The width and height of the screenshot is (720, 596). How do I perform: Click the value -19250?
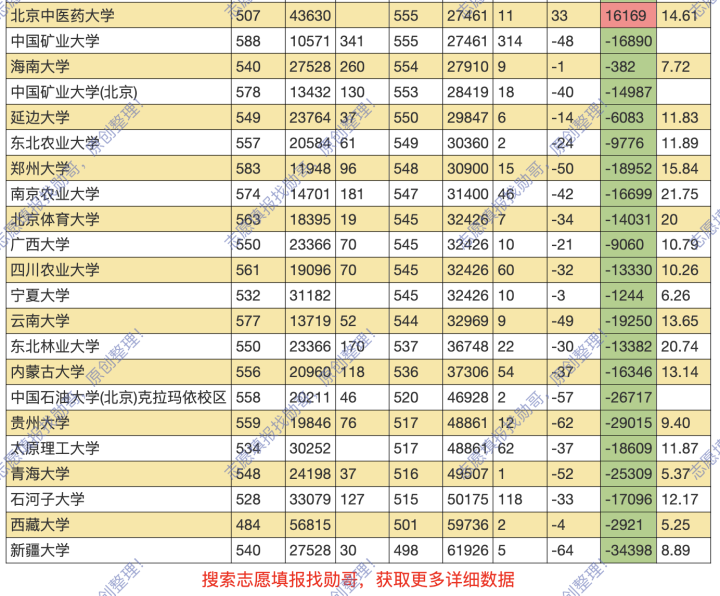[628, 321]
